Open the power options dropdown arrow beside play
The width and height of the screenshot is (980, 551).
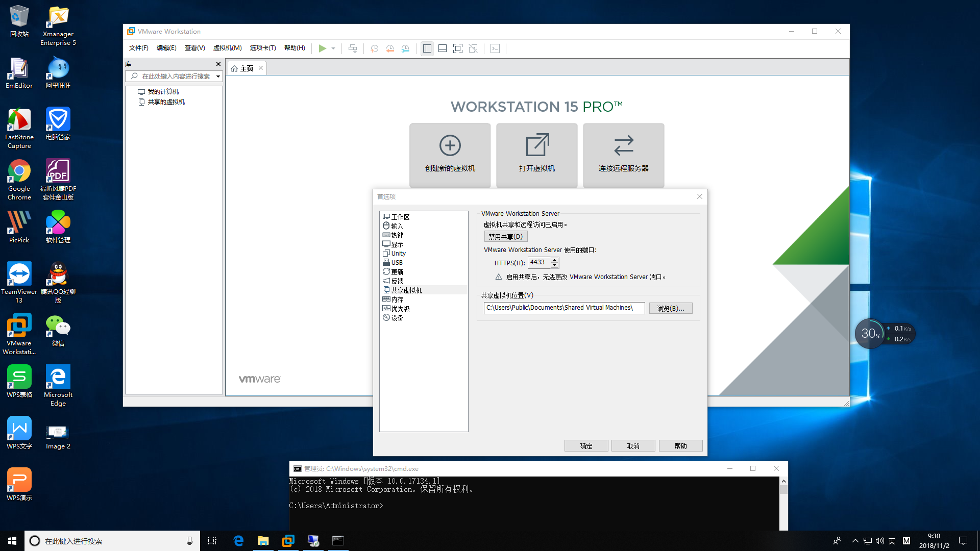coord(333,48)
